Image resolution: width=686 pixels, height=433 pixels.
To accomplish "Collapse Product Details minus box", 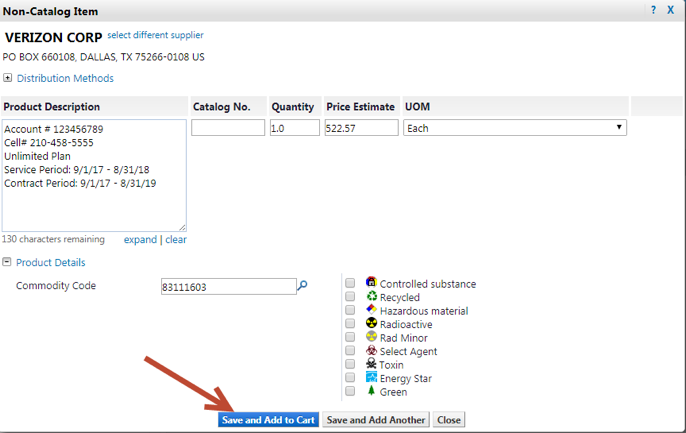I will click(x=7, y=262).
